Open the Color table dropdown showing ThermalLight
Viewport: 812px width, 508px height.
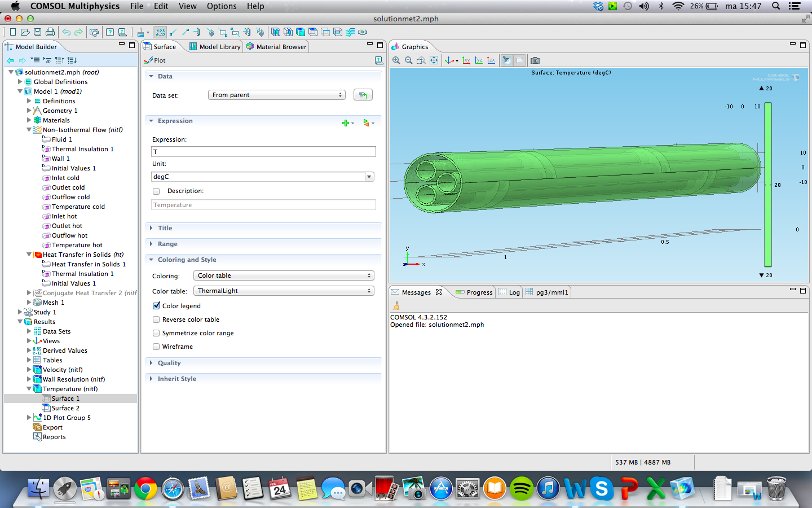point(284,291)
